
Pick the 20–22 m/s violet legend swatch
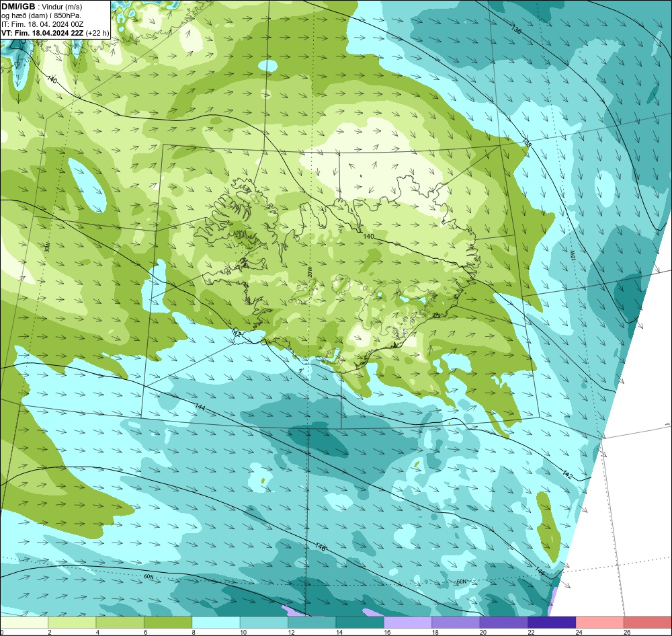(504, 622)
